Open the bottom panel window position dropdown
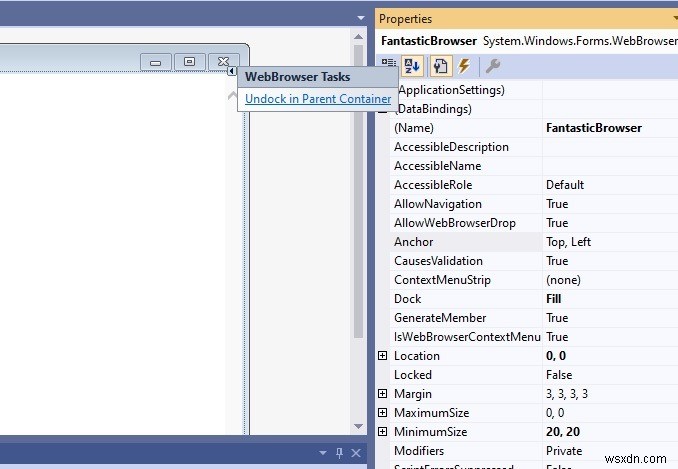 click(323, 453)
